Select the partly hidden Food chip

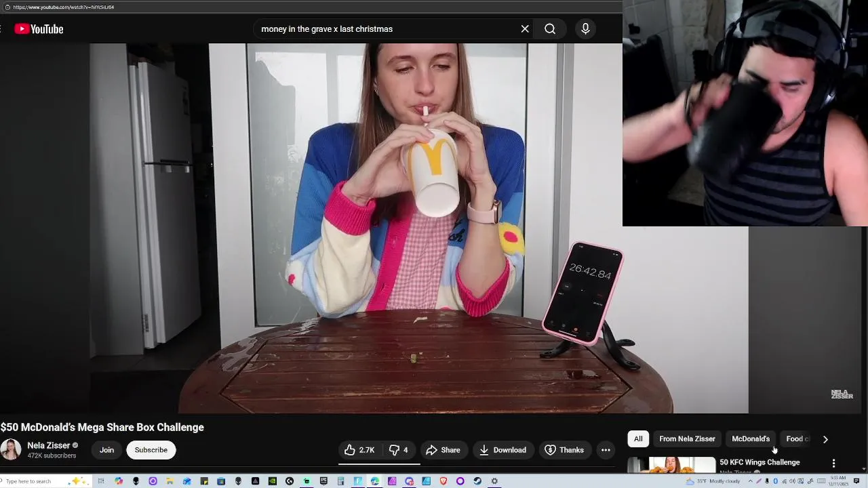[x=796, y=439]
